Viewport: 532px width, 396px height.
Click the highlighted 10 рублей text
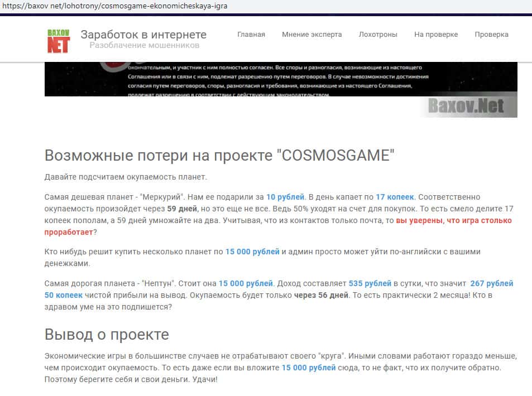(x=285, y=197)
